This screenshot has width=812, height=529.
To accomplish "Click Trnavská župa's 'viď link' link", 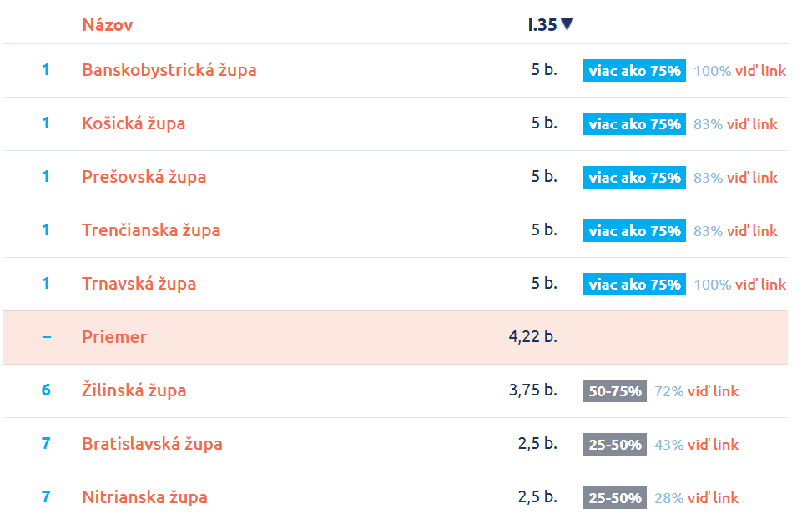I will (x=761, y=285).
